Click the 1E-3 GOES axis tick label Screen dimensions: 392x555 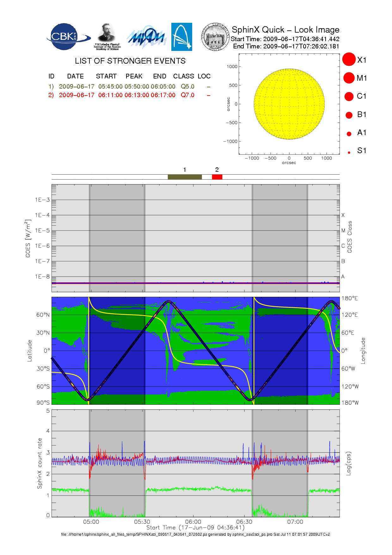coord(42,200)
